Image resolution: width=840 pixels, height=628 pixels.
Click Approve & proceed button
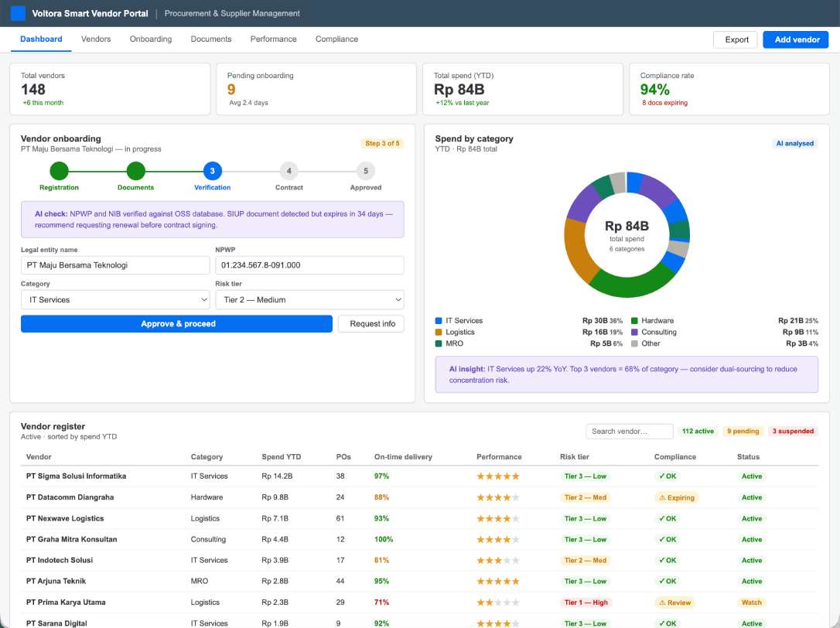point(177,323)
